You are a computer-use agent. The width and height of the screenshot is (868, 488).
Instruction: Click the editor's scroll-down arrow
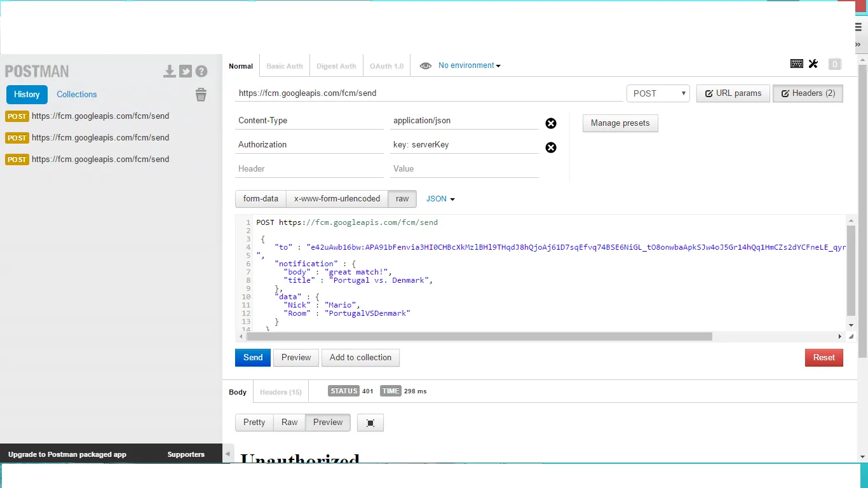[x=851, y=326]
